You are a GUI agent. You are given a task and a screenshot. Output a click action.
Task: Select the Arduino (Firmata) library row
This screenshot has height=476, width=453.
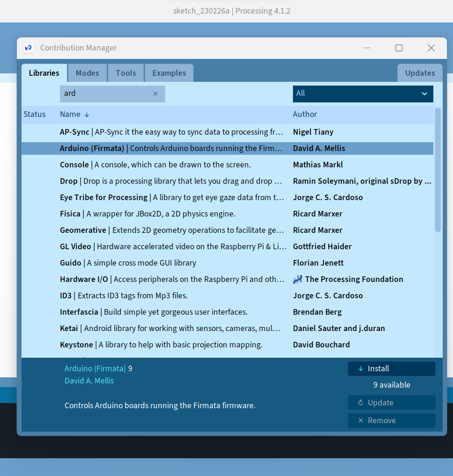click(x=227, y=148)
